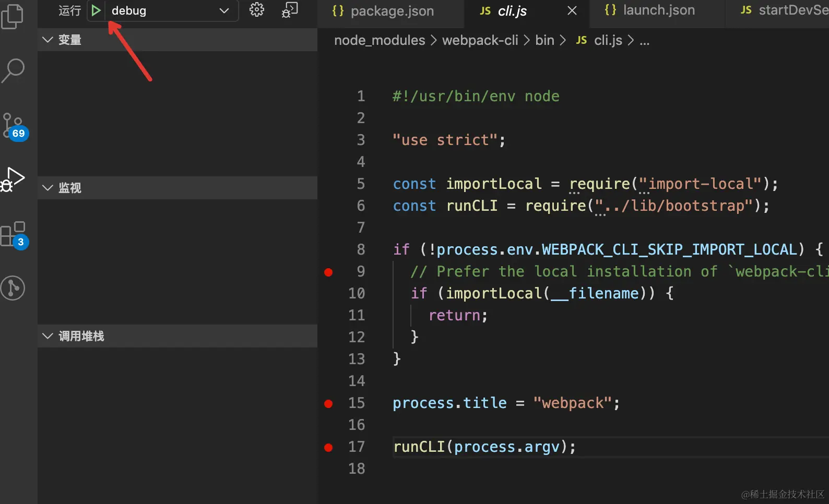Collapse the 变量 section
829x504 pixels.
177,40
